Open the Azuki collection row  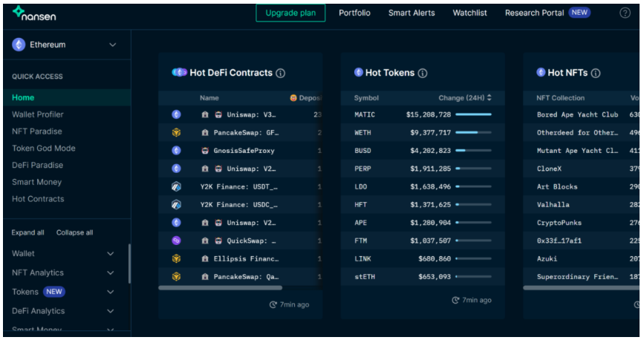click(581, 258)
